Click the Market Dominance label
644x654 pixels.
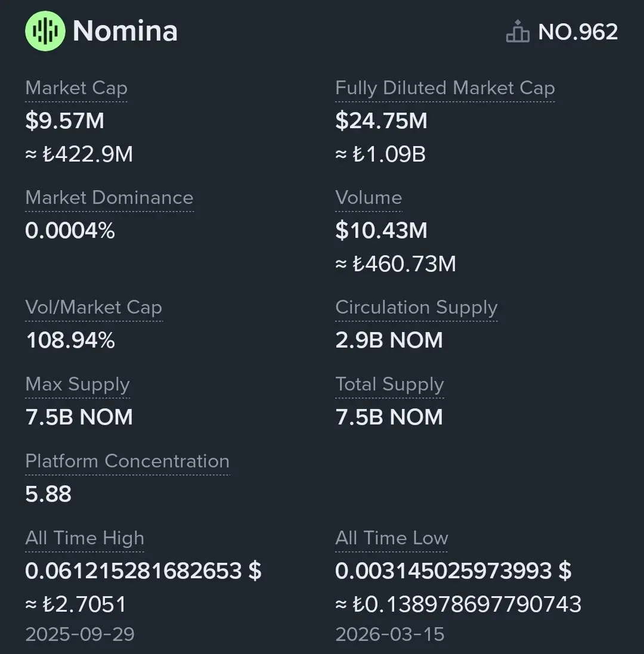click(109, 198)
